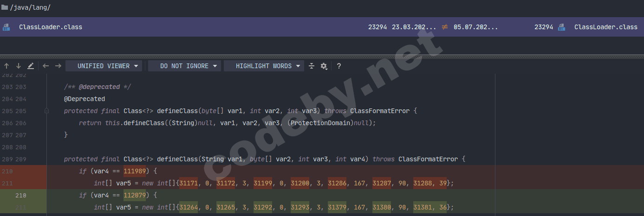The image size is (644, 216).
Task: Click line number 209 in gutter
Action: 20,159
